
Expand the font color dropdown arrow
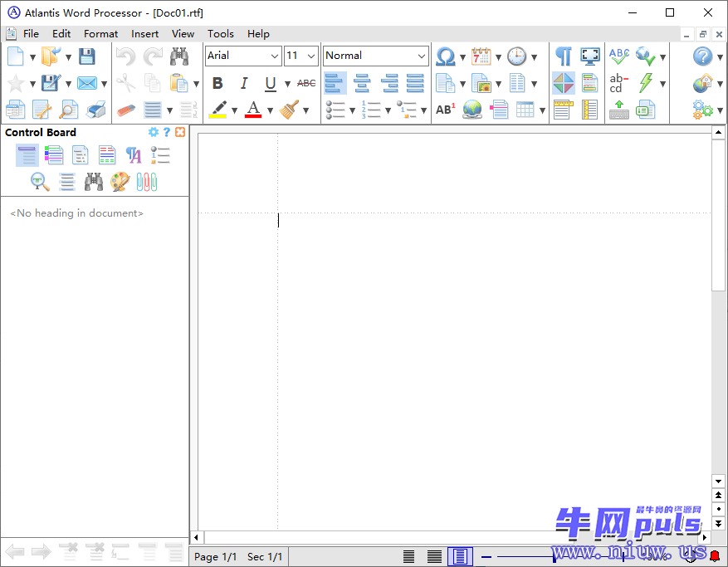(271, 110)
